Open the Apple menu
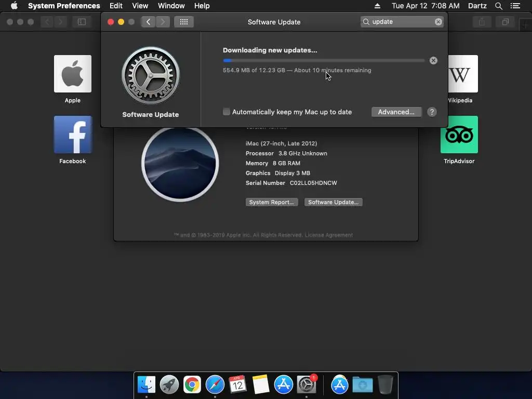This screenshot has width=532, height=399. pyautogui.click(x=14, y=6)
